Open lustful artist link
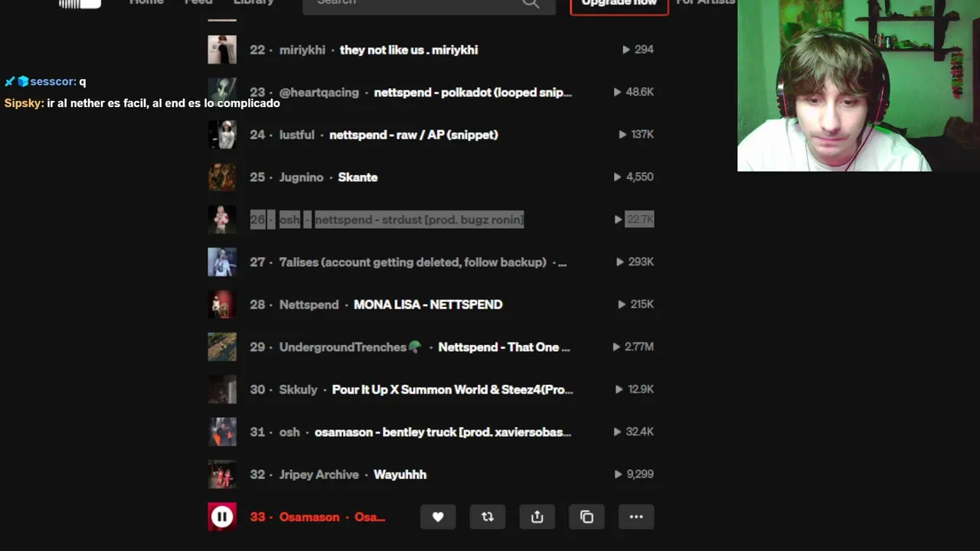The height and width of the screenshot is (551, 980). pos(297,135)
